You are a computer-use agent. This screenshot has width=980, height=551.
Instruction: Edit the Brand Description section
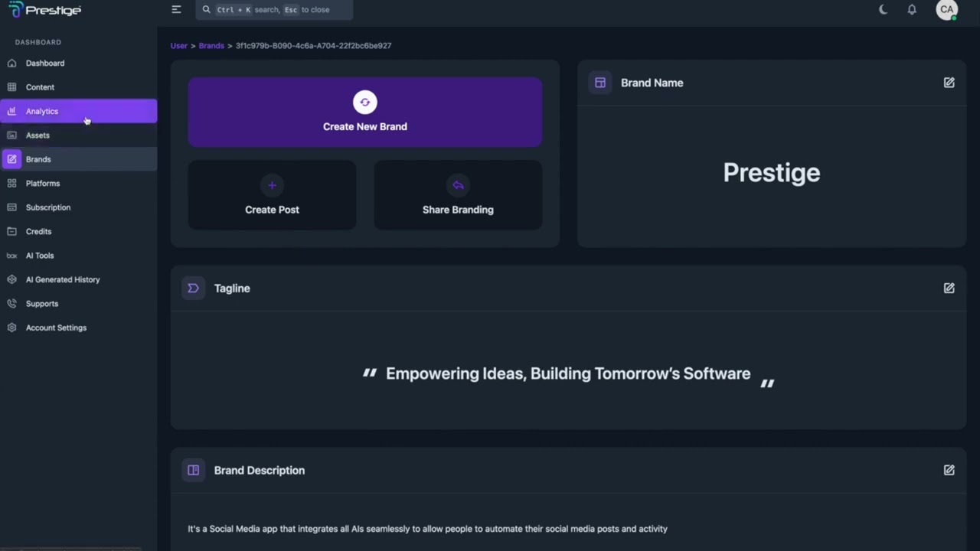949,471
